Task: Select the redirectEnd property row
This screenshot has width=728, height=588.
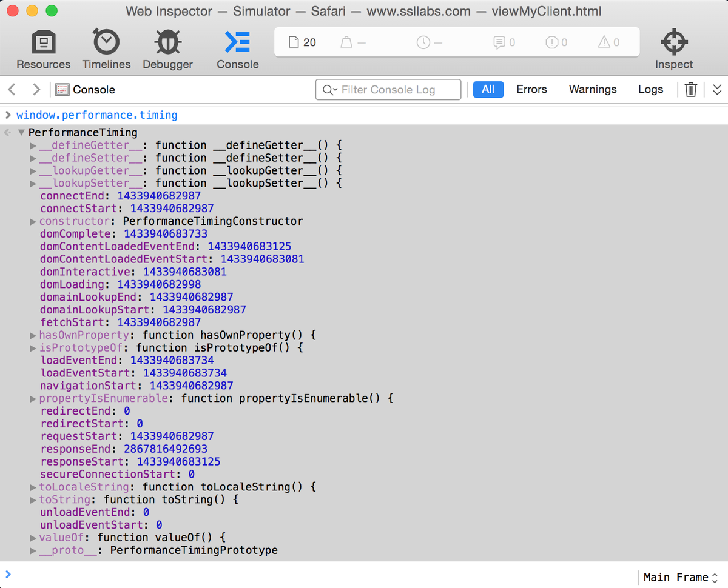Action: pyautogui.click(x=85, y=412)
